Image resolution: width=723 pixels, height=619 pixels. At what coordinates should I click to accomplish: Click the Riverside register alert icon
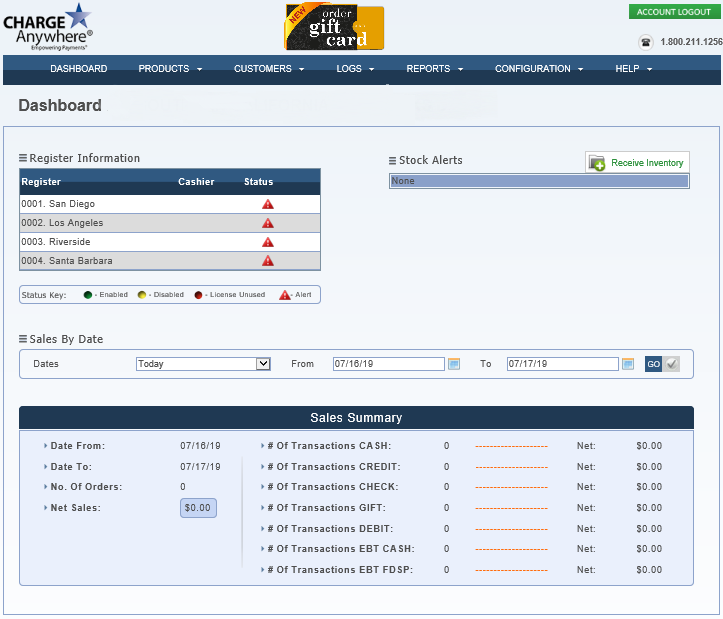pos(267,242)
